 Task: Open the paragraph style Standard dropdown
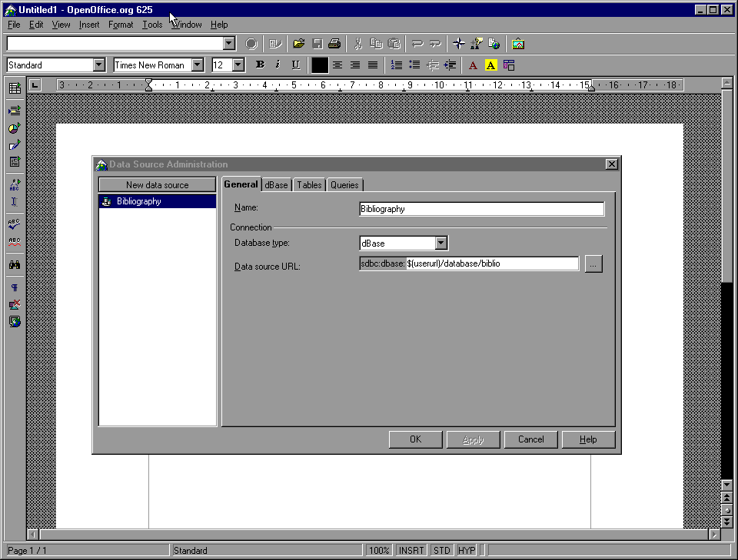point(98,65)
